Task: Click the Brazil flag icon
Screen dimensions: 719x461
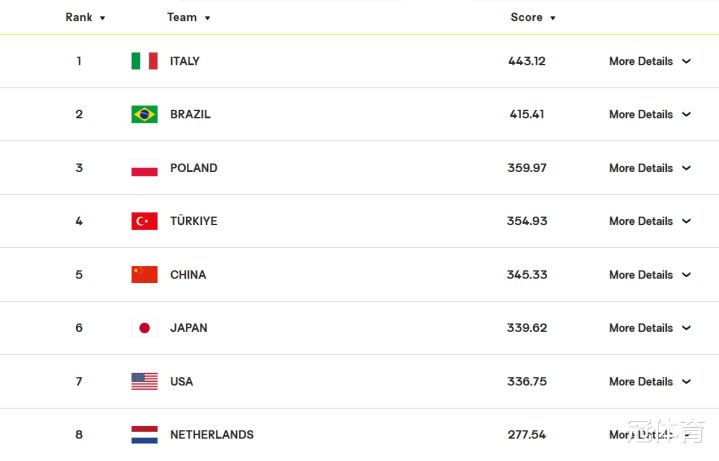Action: click(144, 114)
